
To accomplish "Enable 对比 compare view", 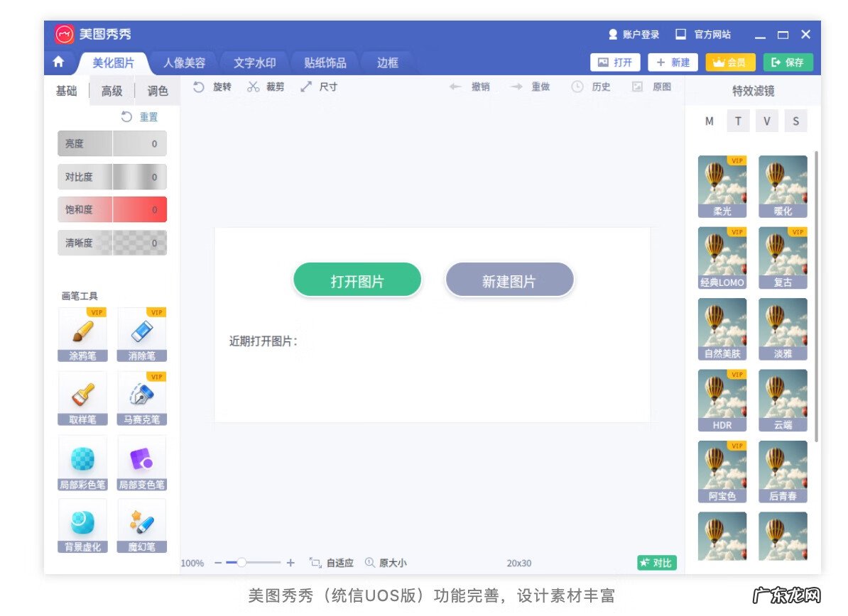I will pyautogui.click(x=656, y=562).
